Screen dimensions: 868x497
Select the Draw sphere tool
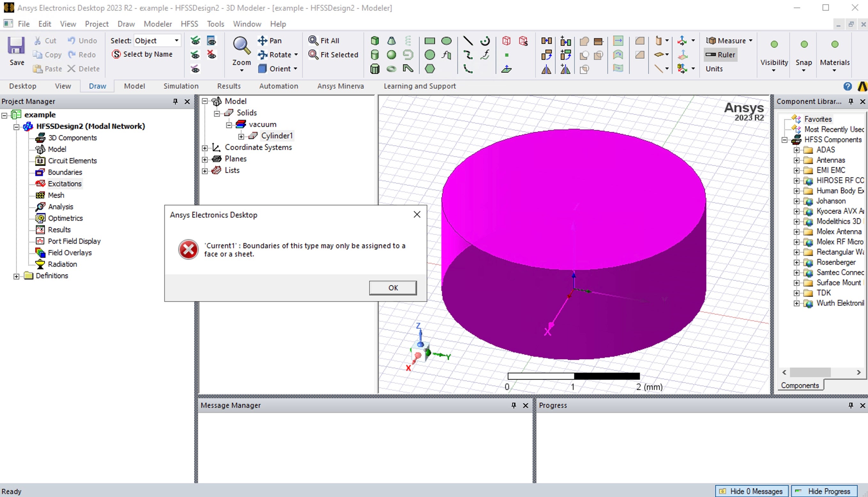[x=391, y=55]
